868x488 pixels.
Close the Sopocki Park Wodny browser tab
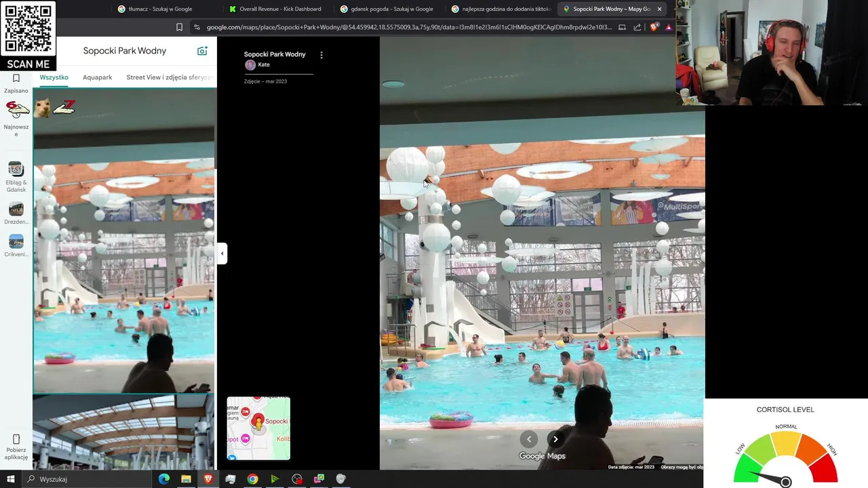point(659,9)
